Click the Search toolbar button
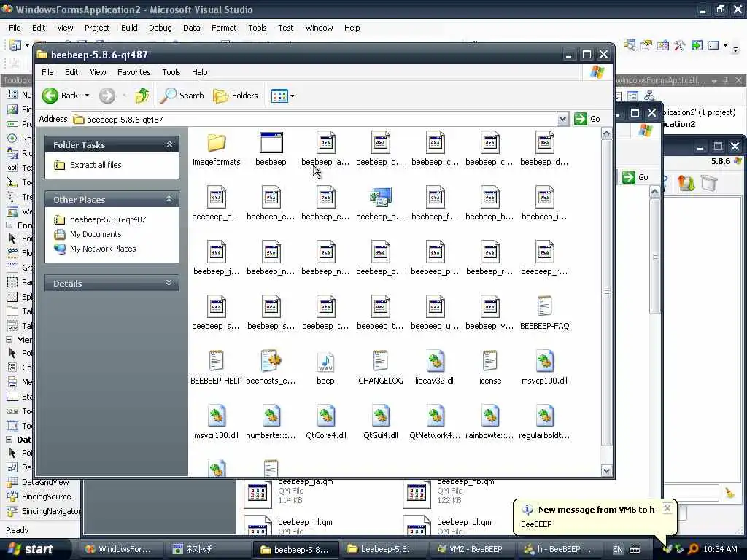Viewport: 747px width, 560px height. pyautogui.click(x=182, y=96)
